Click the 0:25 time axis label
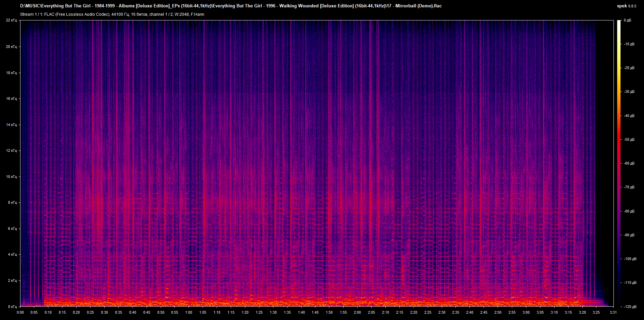 (91, 313)
